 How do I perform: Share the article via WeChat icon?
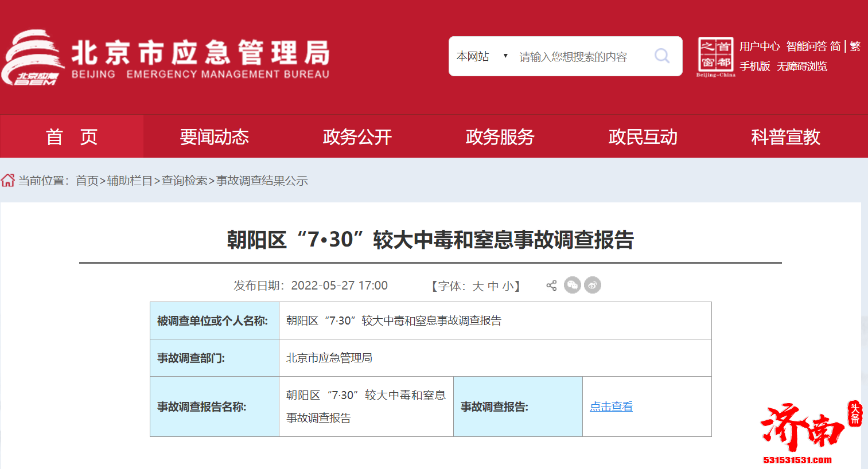(x=572, y=285)
